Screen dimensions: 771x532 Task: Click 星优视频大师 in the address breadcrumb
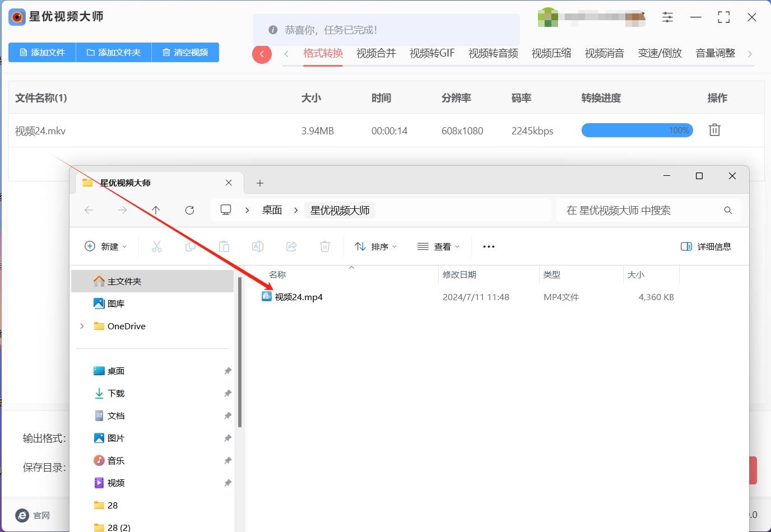(340, 210)
